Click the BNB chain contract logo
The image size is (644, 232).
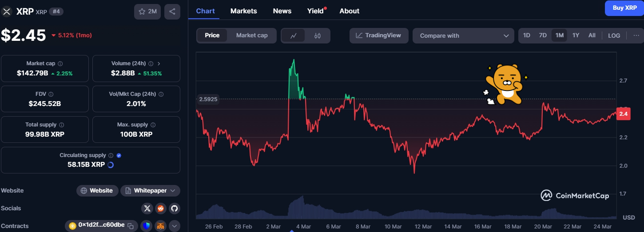coord(72,226)
